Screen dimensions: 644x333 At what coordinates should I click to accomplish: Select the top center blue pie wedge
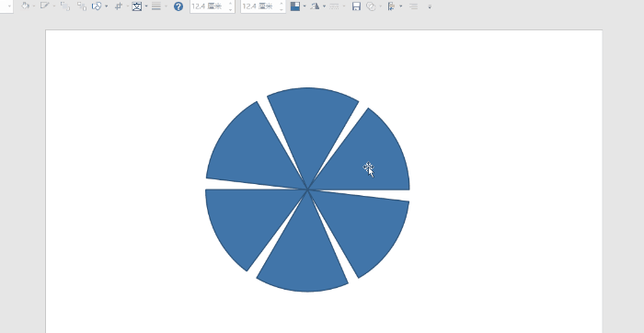click(x=312, y=123)
